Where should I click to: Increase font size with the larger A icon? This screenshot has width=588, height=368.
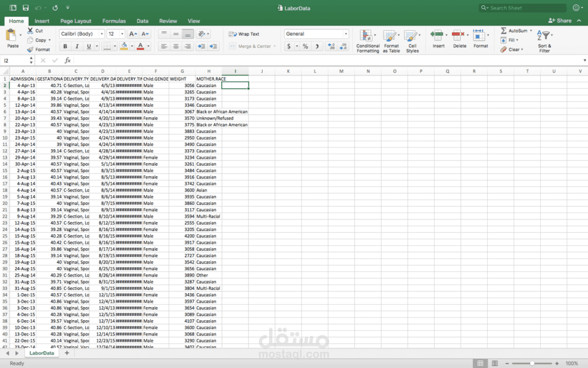[x=133, y=34]
